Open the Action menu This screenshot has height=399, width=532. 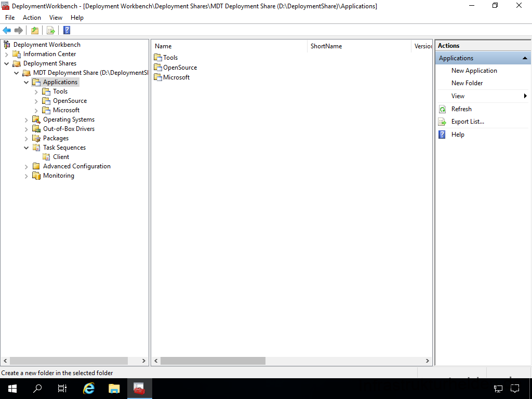(x=32, y=18)
